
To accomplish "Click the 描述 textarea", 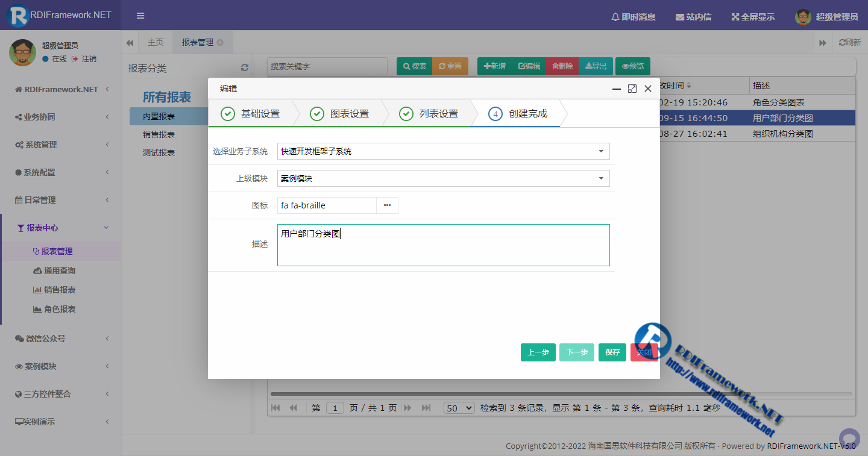I will pos(444,245).
